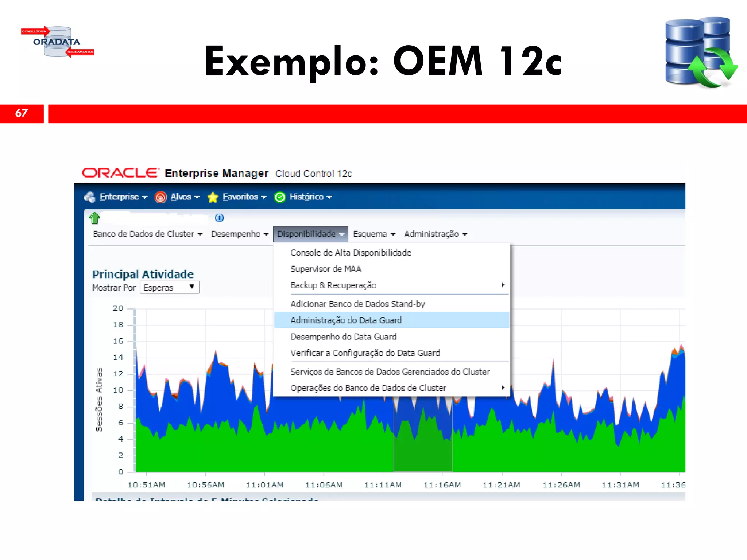
Task: Open the Mostrar Por Esperas combo box
Action: click(170, 287)
